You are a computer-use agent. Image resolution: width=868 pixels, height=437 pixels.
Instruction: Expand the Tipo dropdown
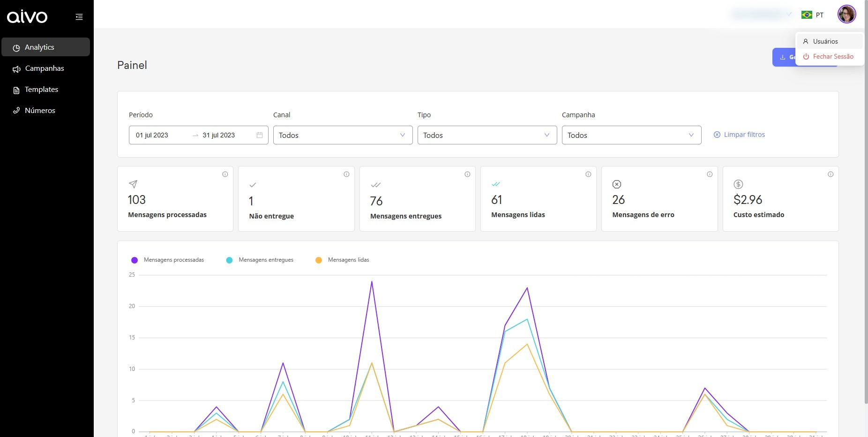pos(487,135)
